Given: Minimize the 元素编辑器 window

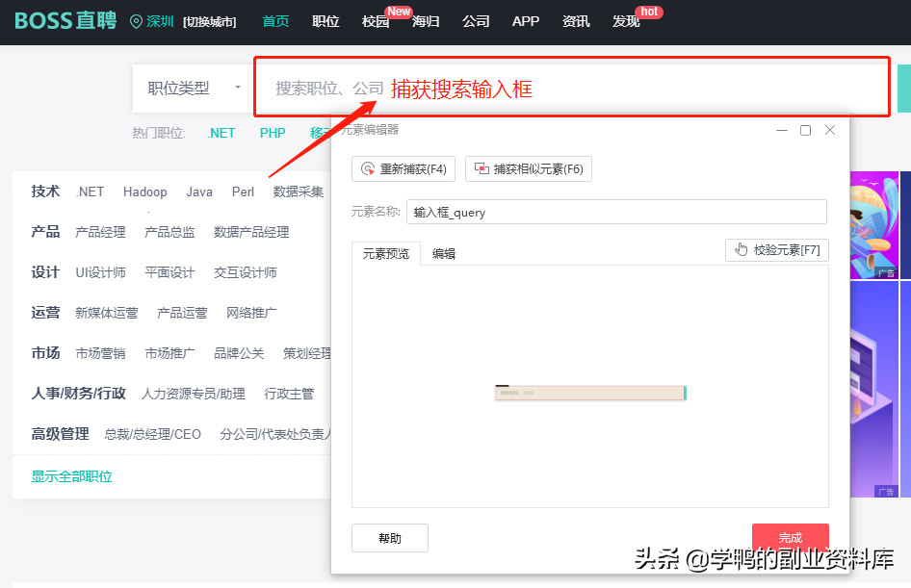Looking at the screenshot, I should point(782,131).
